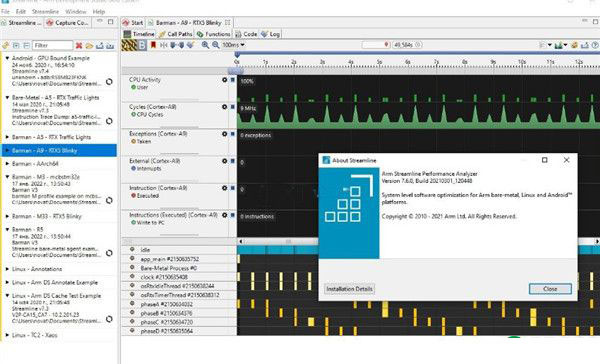Image resolution: width=600 pixels, height=364 pixels.
Task: Open the 100ms time unit dropdown
Action: tap(233, 45)
